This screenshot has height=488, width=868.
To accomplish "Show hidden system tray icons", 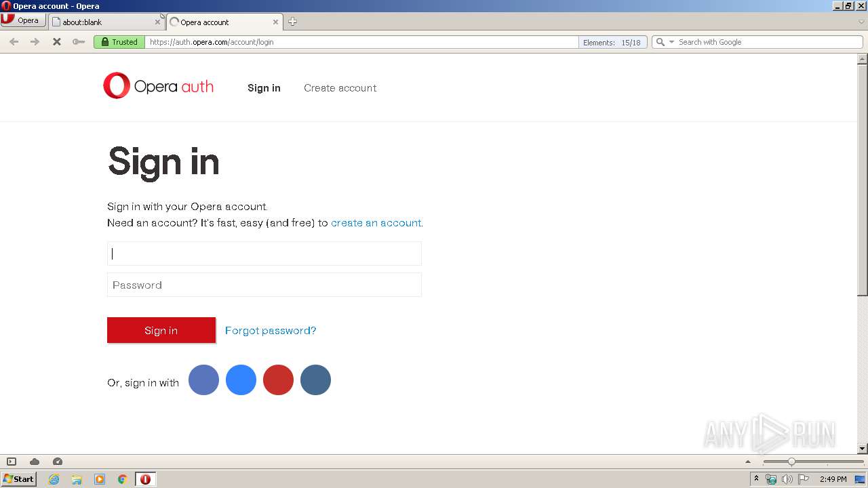I will [x=756, y=479].
